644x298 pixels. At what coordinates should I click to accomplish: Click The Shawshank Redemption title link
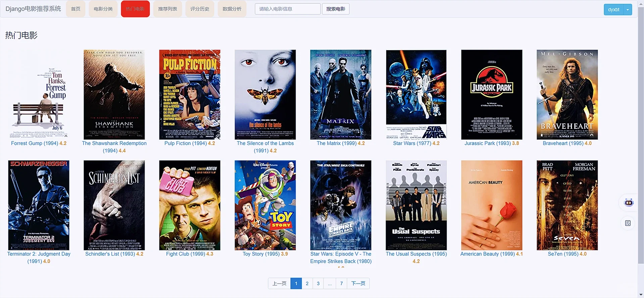[114, 147]
